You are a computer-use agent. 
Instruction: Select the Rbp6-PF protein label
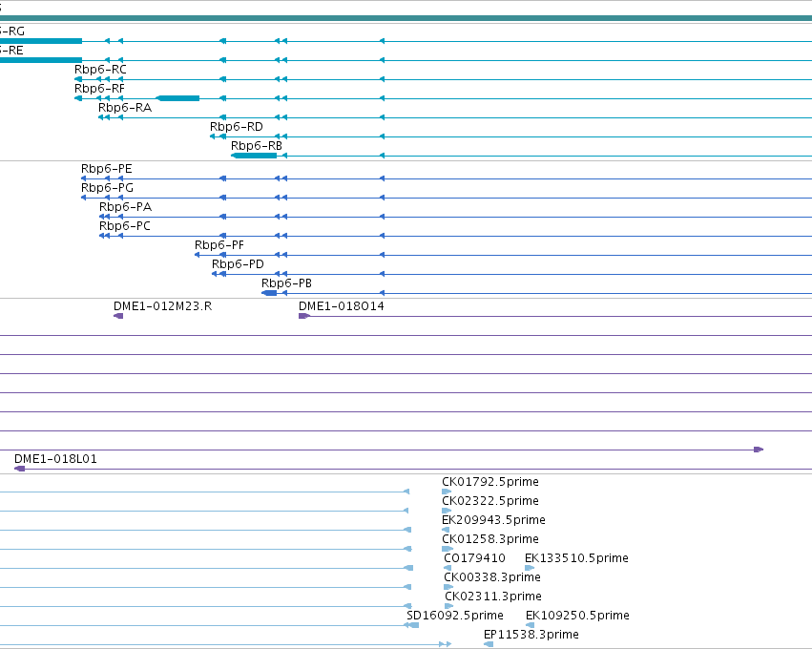[x=219, y=245]
